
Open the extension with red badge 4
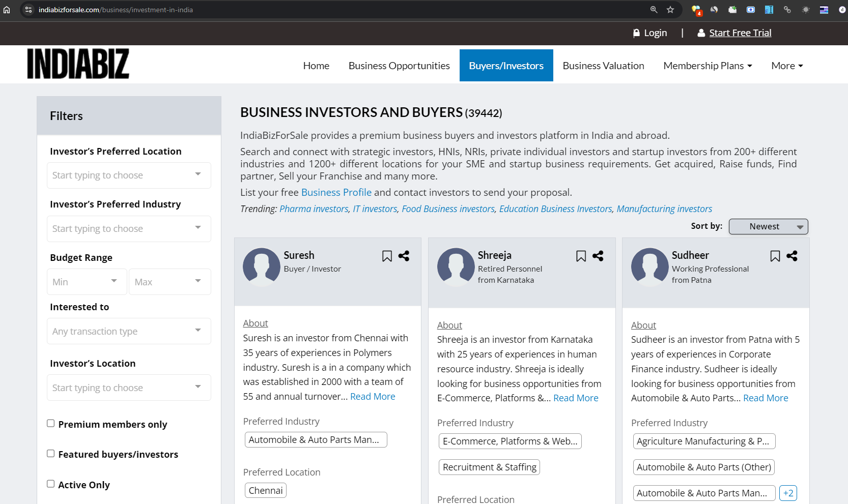(x=696, y=10)
